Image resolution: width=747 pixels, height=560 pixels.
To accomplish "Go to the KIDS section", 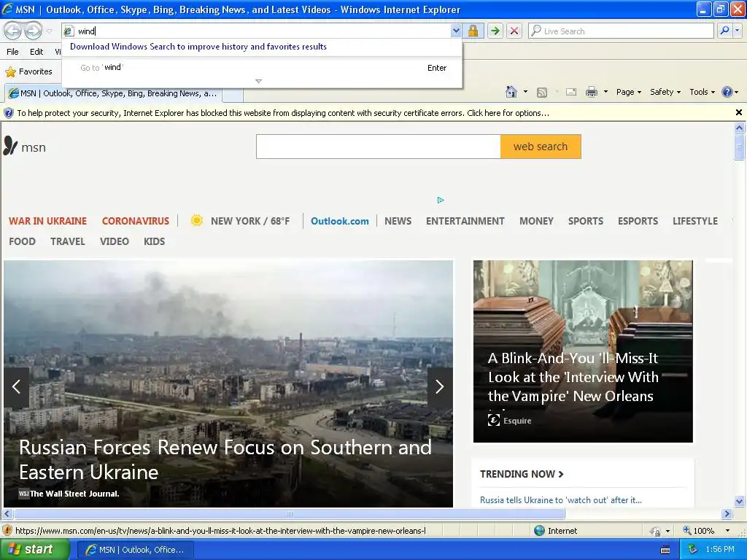I will (155, 242).
